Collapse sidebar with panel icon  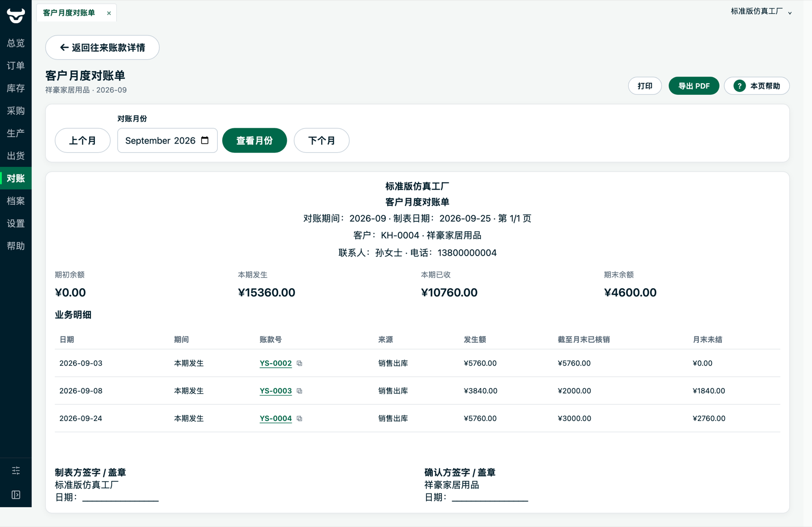tap(16, 495)
